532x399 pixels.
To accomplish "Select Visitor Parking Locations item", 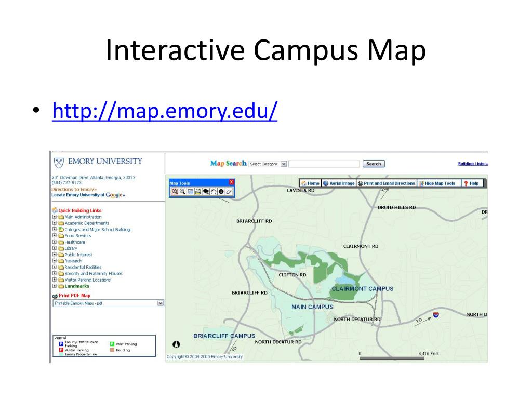I will (87, 280).
